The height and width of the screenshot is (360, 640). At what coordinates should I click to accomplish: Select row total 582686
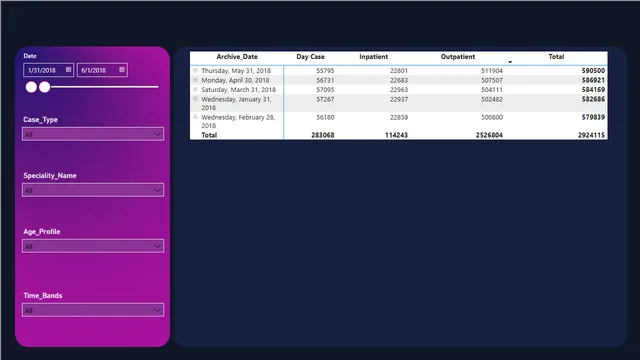[593, 99]
